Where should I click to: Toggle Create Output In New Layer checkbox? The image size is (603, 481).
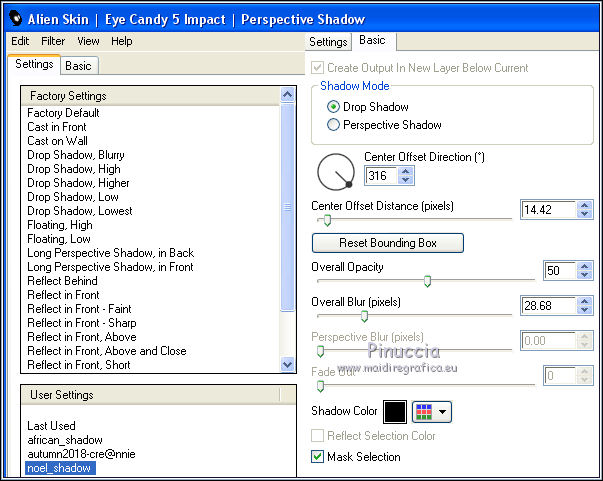point(317,68)
